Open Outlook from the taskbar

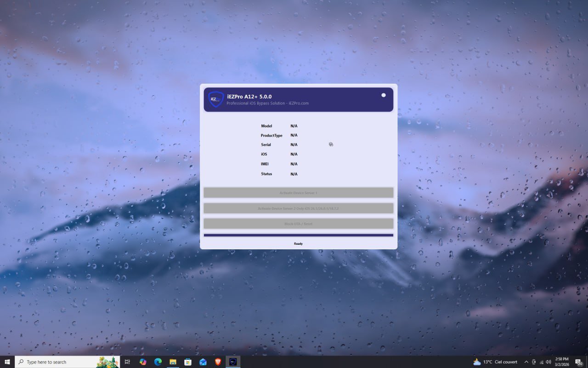[203, 362]
